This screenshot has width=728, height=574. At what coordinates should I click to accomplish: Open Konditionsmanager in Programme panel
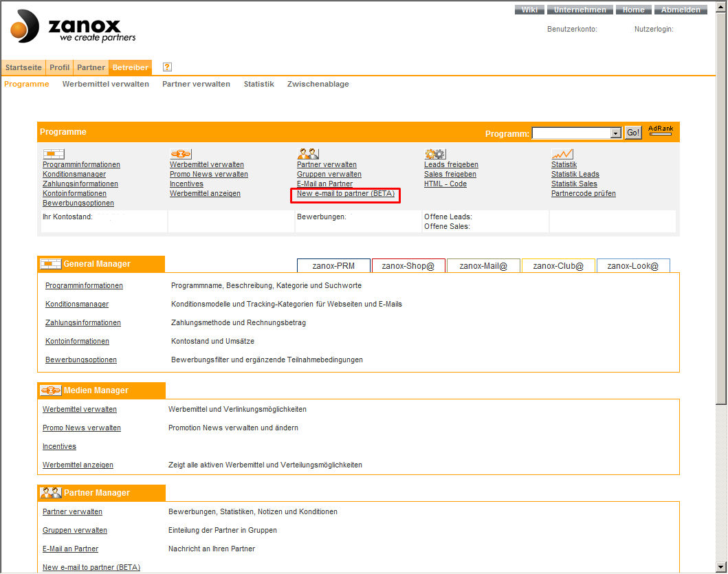point(74,174)
